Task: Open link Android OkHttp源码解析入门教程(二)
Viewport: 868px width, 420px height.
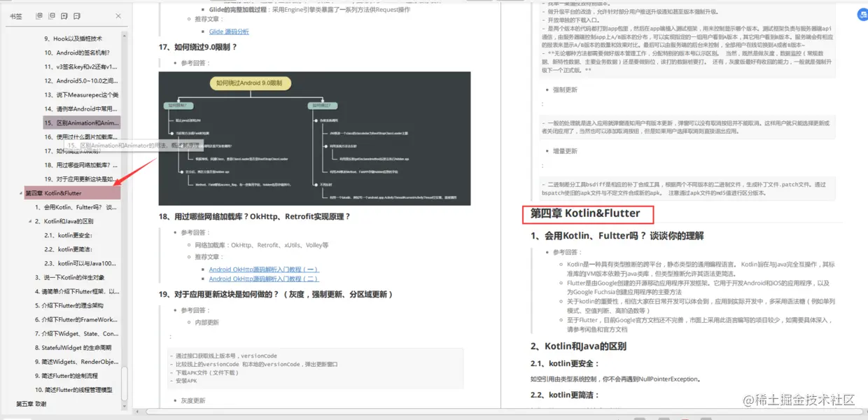Action: click(263, 279)
